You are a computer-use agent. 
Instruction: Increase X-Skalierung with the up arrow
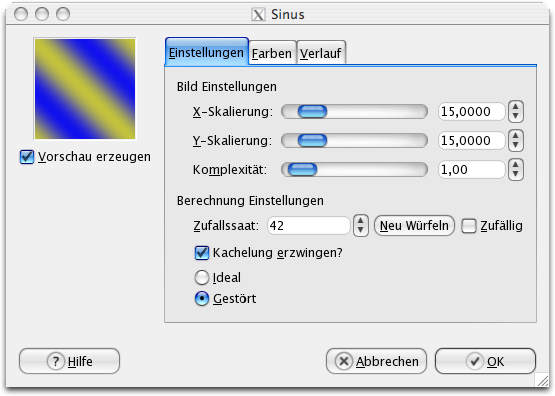tap(516, 107)
